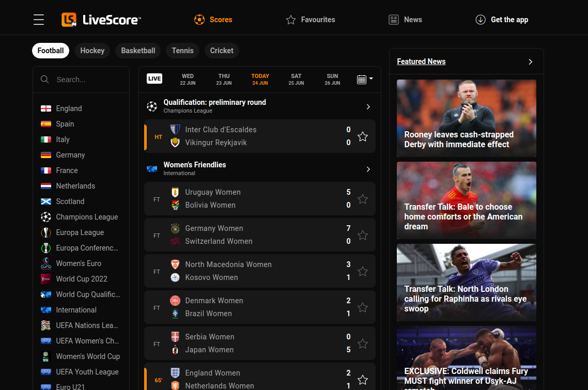
Task: Select Germany in the sidebar
Action: 70,155
